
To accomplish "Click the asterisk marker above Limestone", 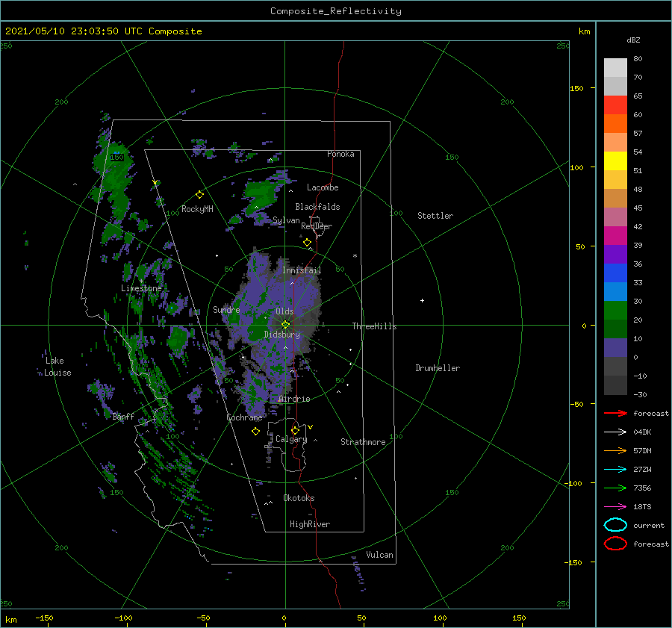I will 141,282.
